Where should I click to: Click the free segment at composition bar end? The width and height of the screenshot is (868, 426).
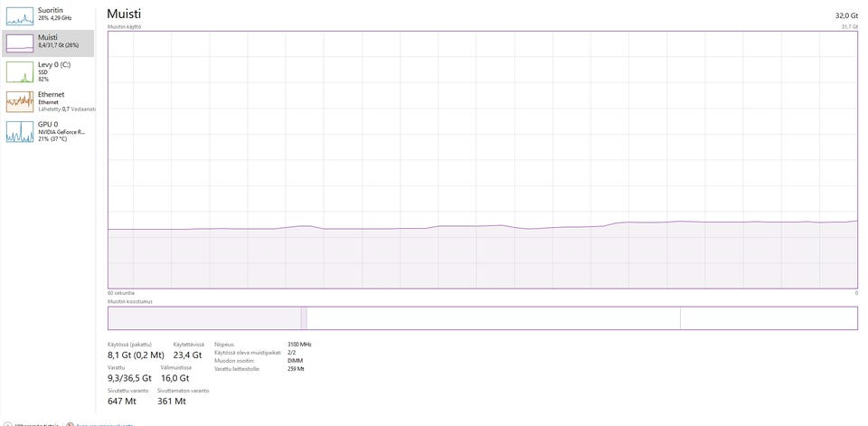[x=769, y=318]
